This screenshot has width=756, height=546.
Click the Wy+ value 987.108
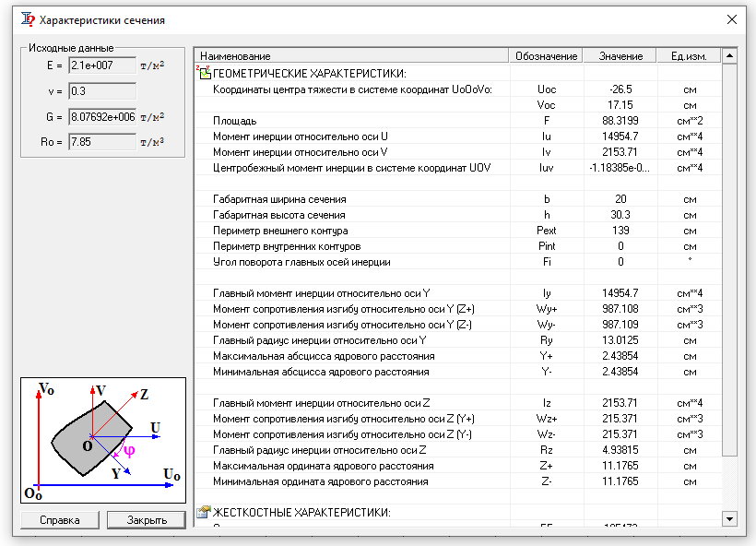click(x=620, y=309)
